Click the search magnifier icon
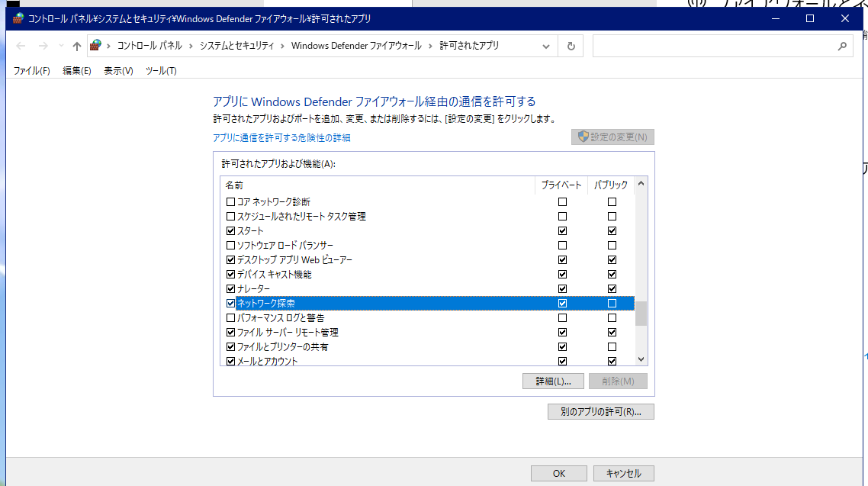Screen dimensions: 868x486 842,46
